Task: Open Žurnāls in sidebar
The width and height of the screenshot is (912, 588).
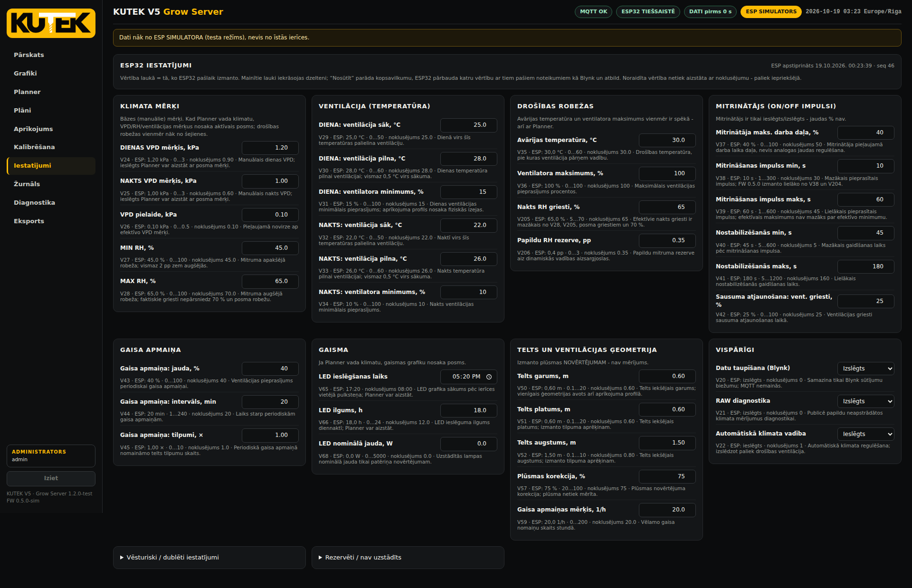Action: [51, 184]
